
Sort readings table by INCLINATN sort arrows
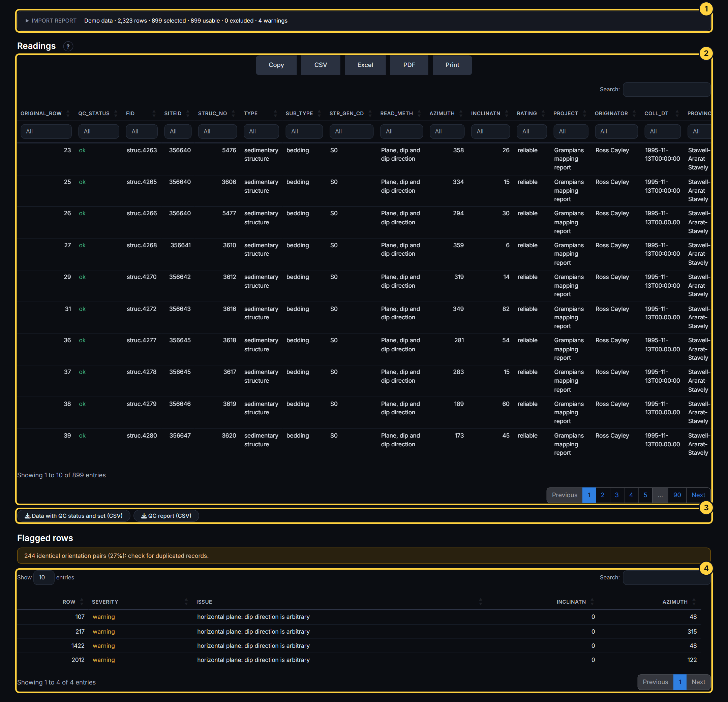coord(507,114)
